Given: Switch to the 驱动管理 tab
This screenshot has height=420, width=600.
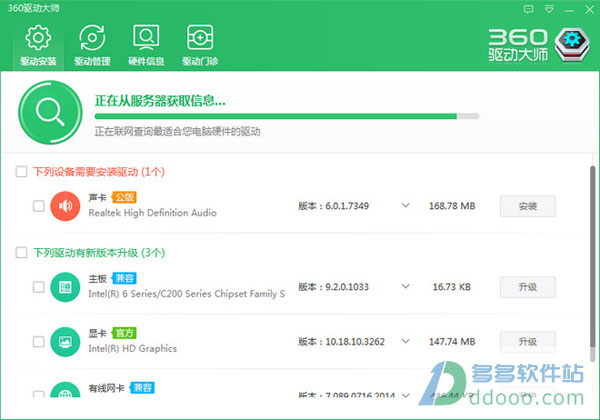Looking at the screenshot, I should 92,46.
